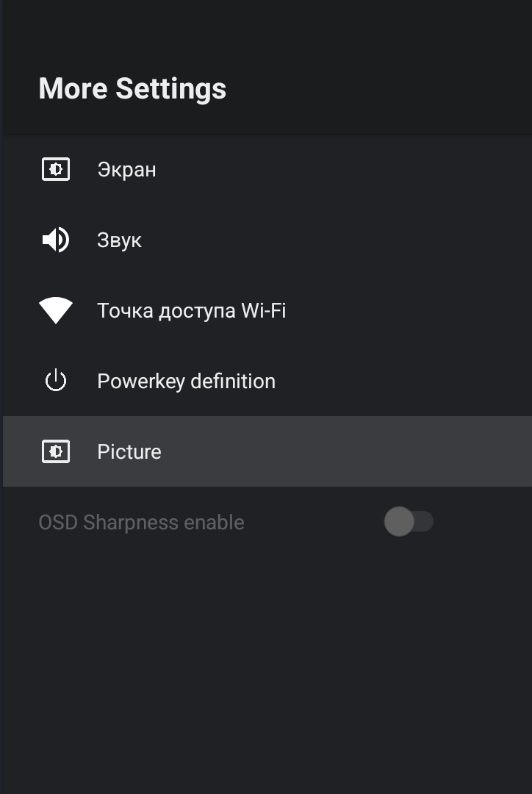Click the brightness icon beside Picture

[56, 451]
